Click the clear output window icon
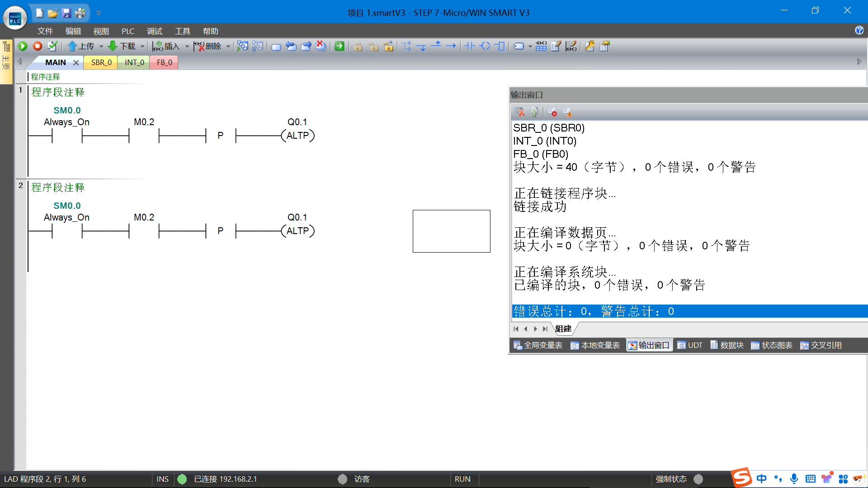The image size is (868, 488). click(519, 112)
